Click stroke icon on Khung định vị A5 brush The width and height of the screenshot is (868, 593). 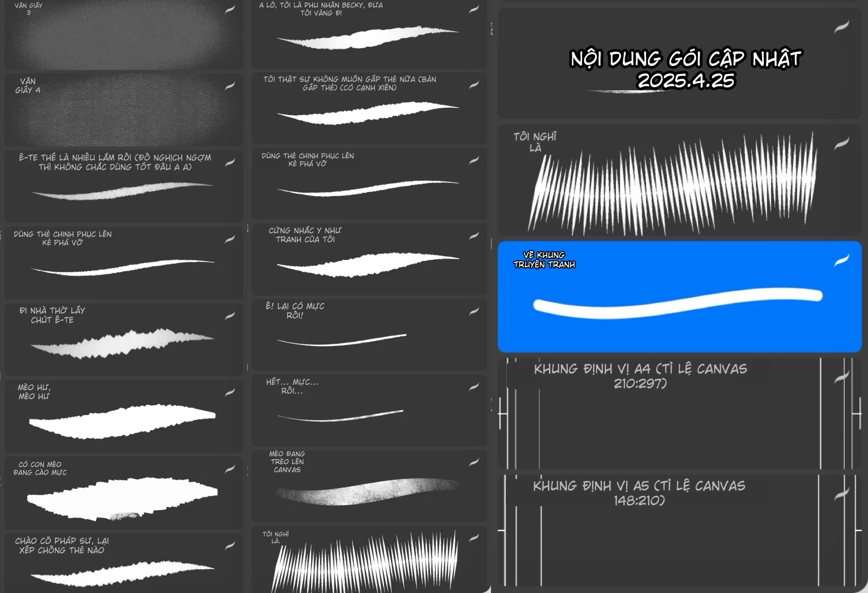[x=841, y=494]
